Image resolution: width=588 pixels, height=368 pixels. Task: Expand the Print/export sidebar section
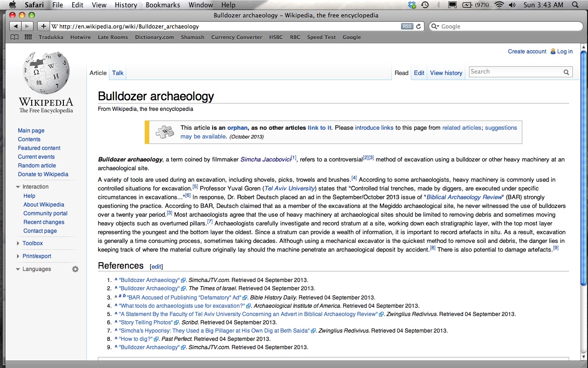click(x=18, y=256)
